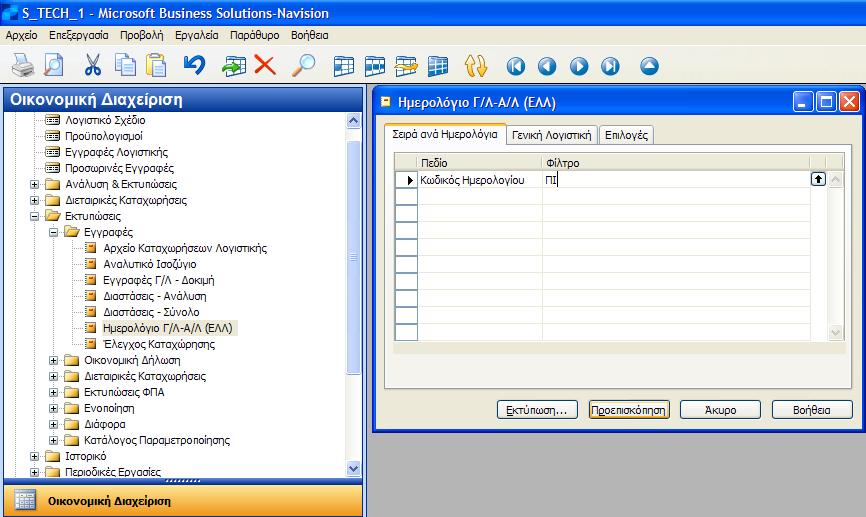866x517 pixels.
Task: Open Αρχείο Καταχωρήσεων Λογιστικής report
Action: click(184, 248)
